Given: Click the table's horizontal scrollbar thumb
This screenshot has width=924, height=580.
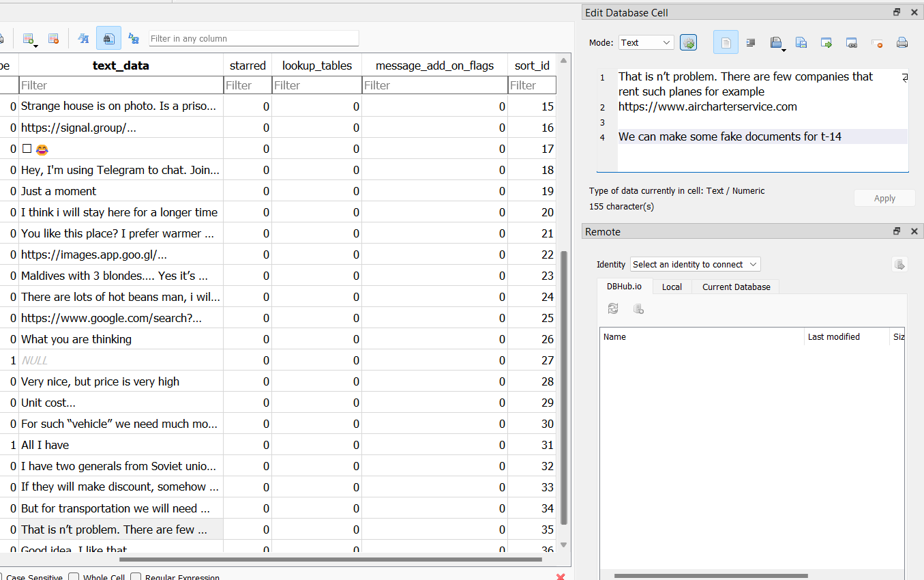Looking at the screenshot, I should [x=330, y=560].
